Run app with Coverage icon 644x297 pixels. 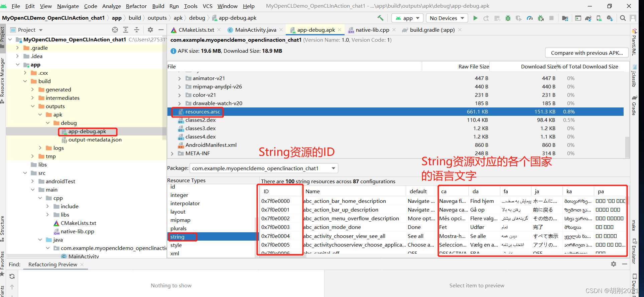pos(519,18)
